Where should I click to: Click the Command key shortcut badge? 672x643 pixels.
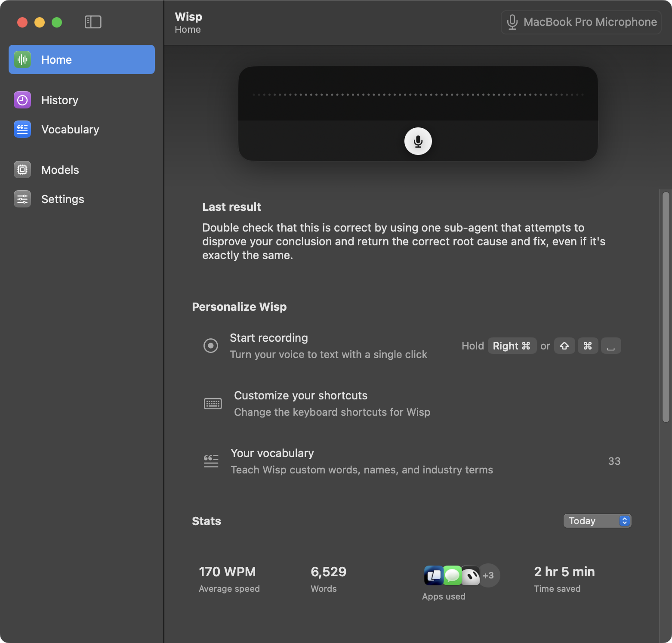click(x=588, y=346)
